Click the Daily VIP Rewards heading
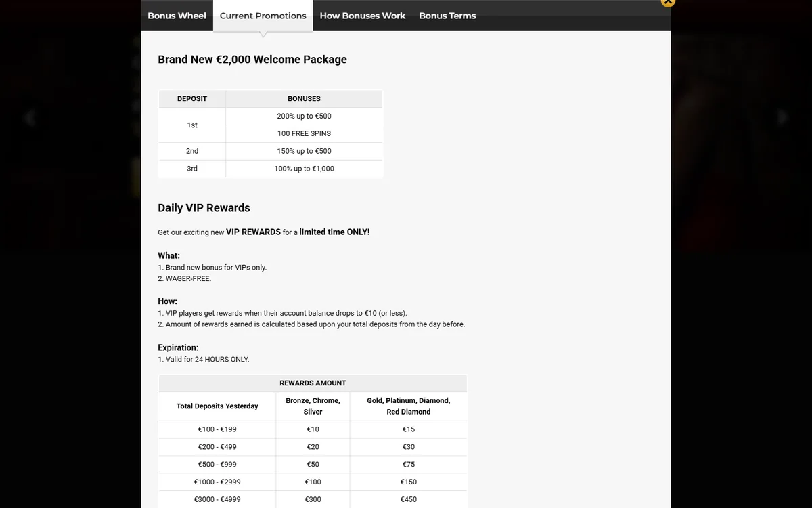812x508 pixels. [x=204, y=208]
